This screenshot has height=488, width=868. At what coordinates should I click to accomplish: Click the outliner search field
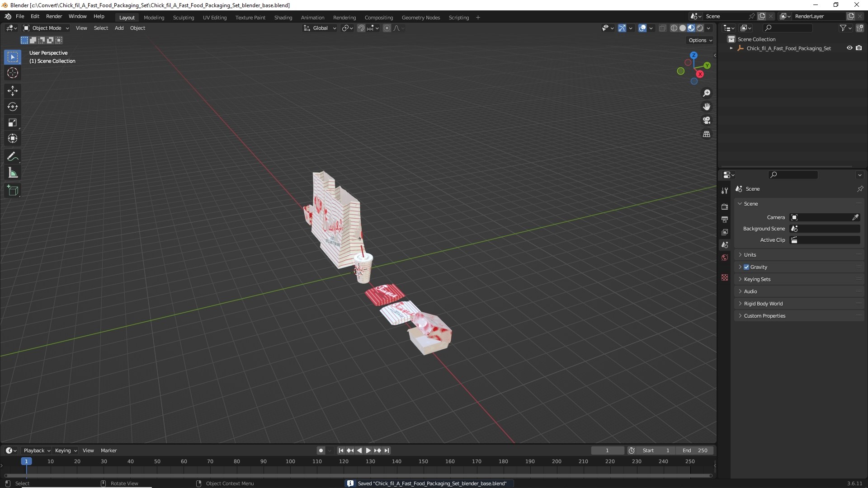pos(787,28)
